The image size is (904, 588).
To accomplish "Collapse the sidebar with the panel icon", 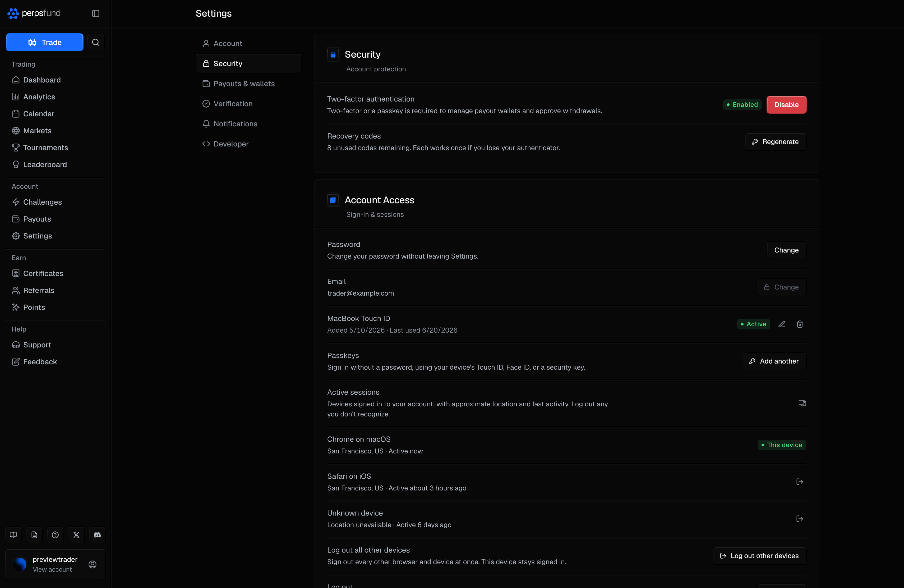I will pos(96,13).
